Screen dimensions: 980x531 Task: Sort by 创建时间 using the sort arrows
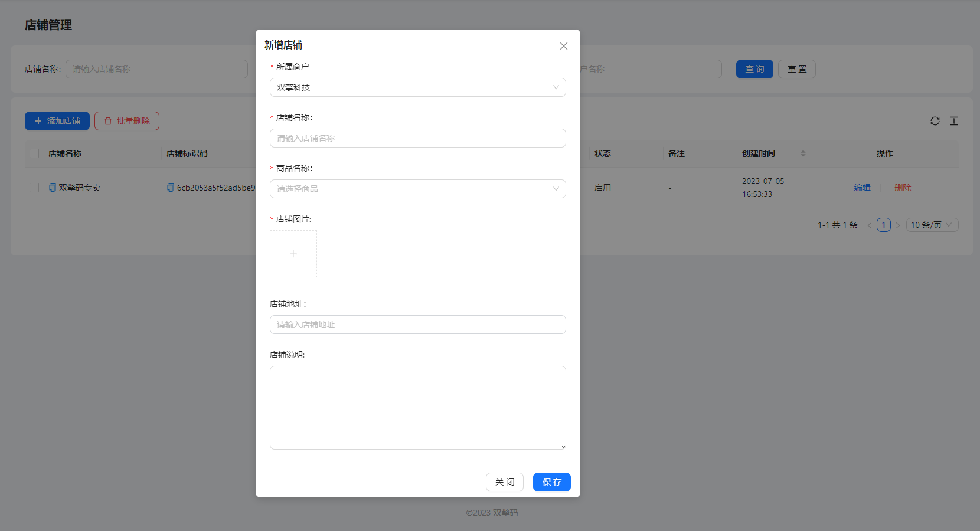803,153
